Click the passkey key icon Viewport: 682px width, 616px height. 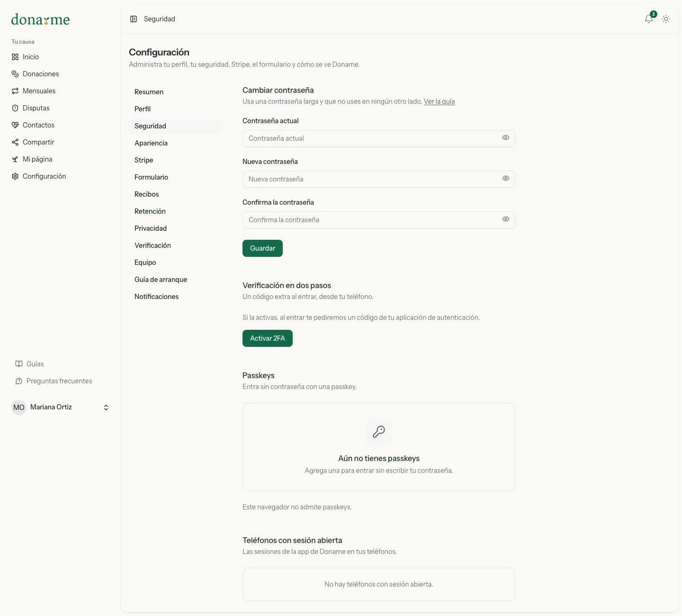(x=379, y=432)
